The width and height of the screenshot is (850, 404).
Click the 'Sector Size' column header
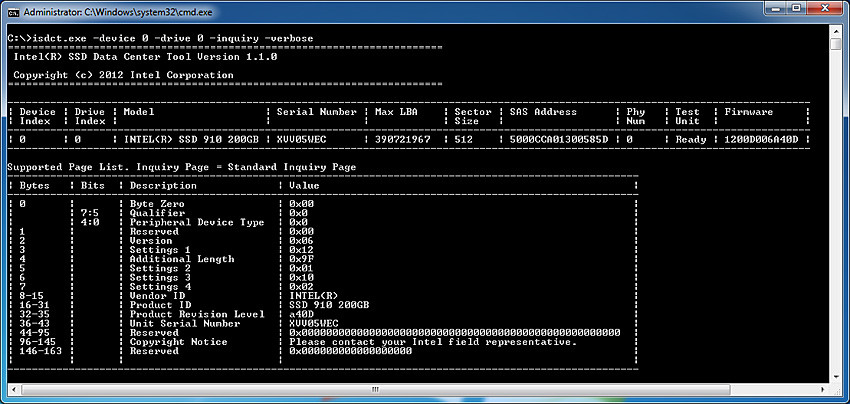pos(473,116)
